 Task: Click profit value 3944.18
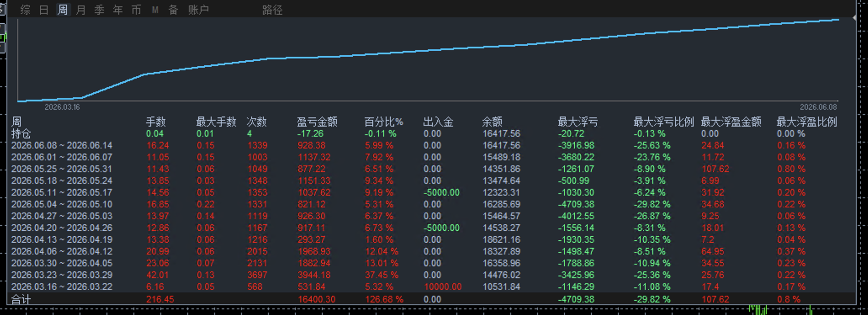click(x=314, y=275)
